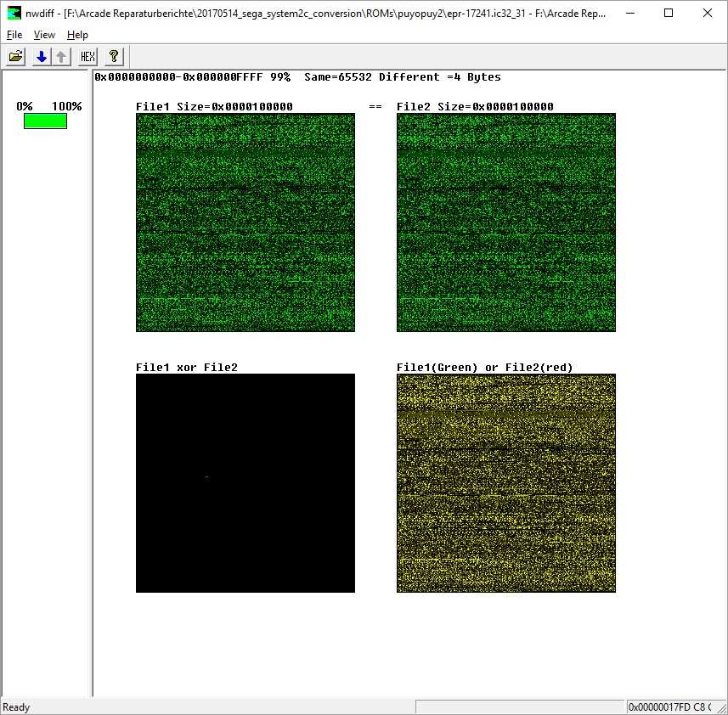Image resolution: width=728 pixels, height=715 pixels.
Task: Click the yellow question mark help icon
Action: tap(114, 57)
